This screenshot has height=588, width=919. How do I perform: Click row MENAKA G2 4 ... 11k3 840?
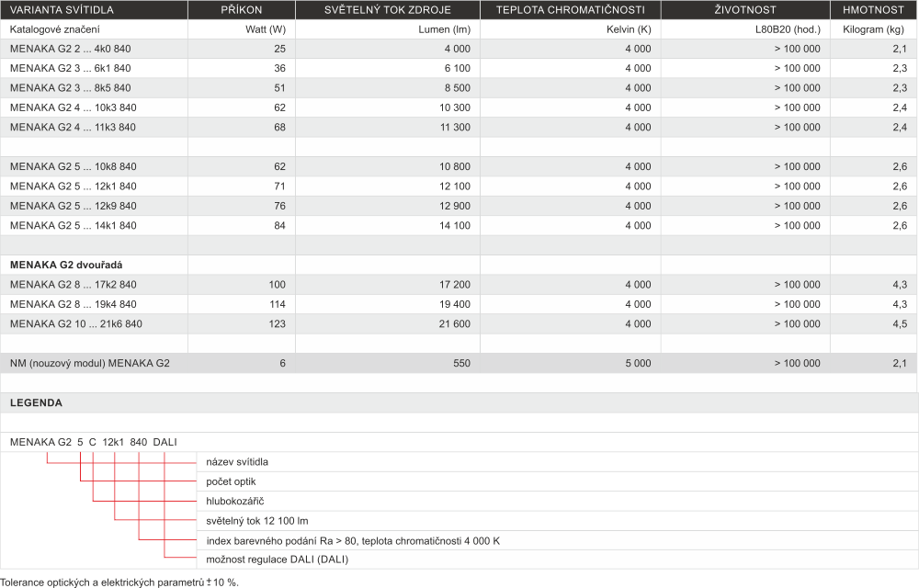click(x=459, y=127)
